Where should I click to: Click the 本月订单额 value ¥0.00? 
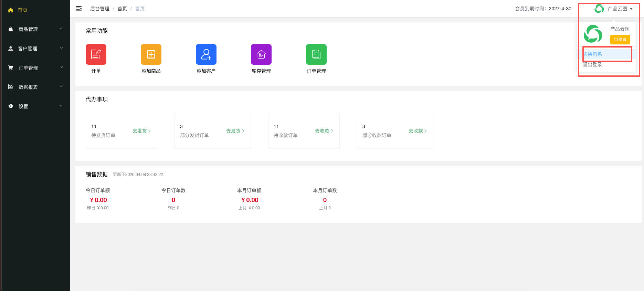[x=250, y=200]
